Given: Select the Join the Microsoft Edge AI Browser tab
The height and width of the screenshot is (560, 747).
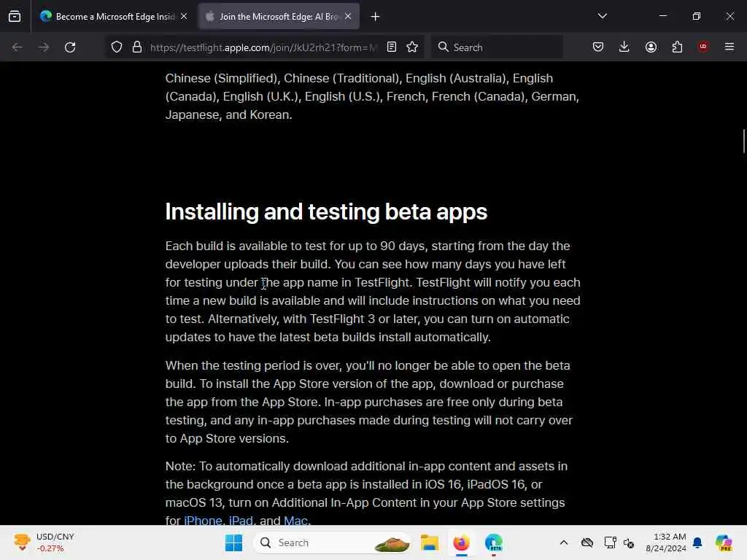Looking at the screenshot, I should [x=279, y=17].
